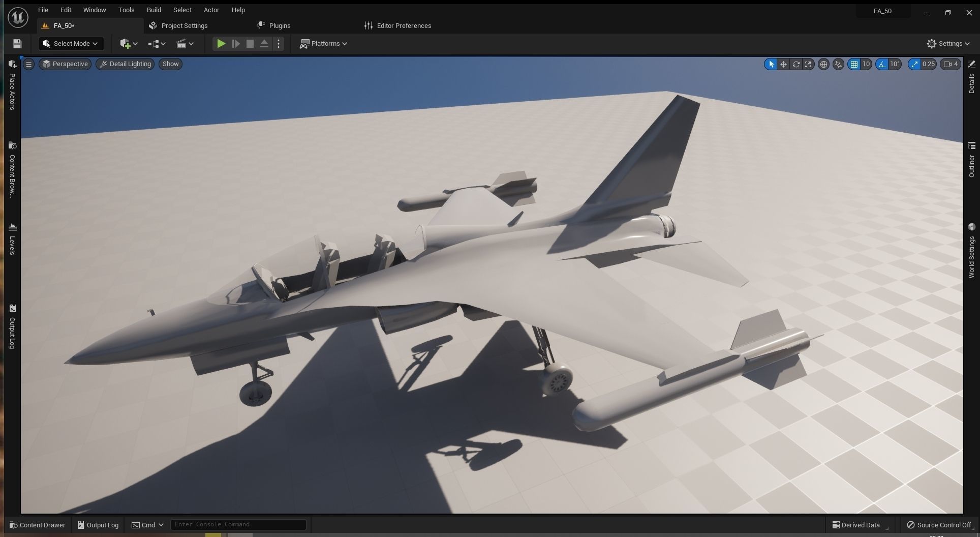Open the Content Drawer
Image resolution: width=980 pixels, height=537 pixels.
(x=38, y=525)
